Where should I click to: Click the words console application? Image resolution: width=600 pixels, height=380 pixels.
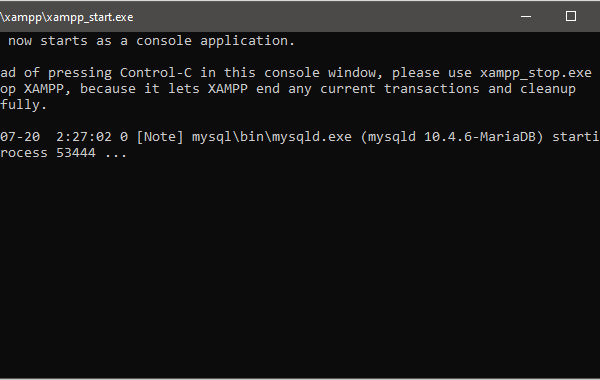pos(215,41)
